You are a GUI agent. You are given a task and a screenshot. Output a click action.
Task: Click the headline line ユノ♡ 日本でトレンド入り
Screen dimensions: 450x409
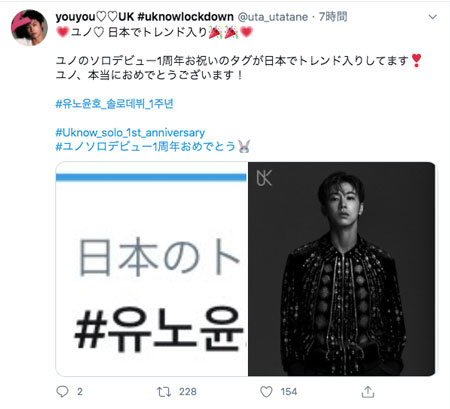click(154, 32)
